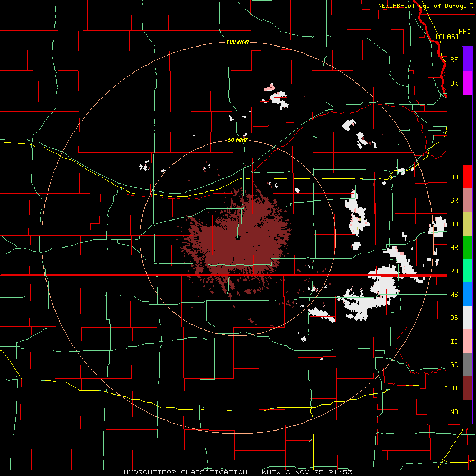This screenshot has height=476, width=476.
Task: Click the 50 NMI range ring label
Action: pos(237,140)
